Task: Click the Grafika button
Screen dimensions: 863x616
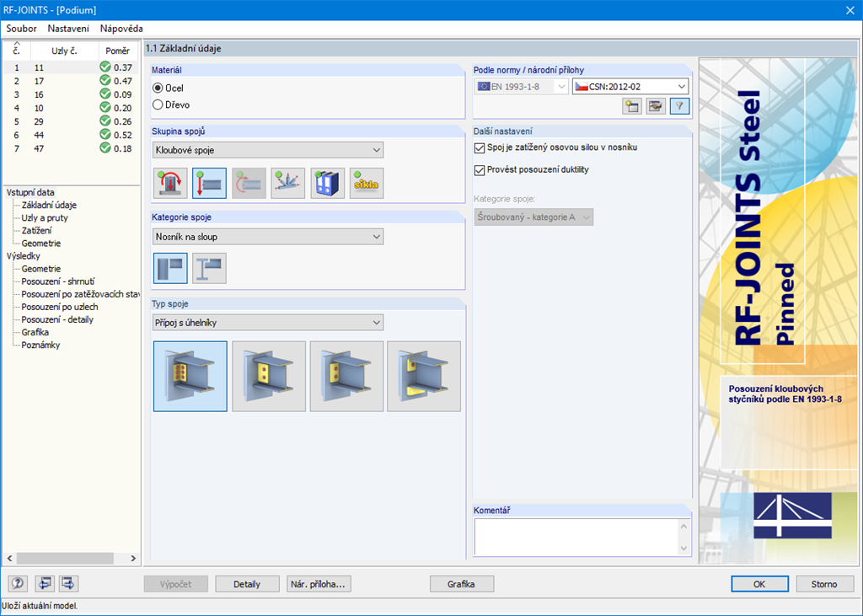Action: [x=461, y=584]
